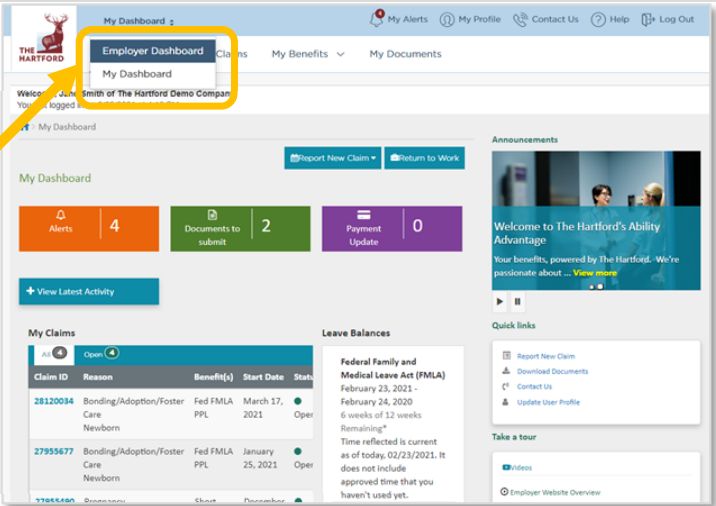Expand View Latest Activity

click(89, 291)
